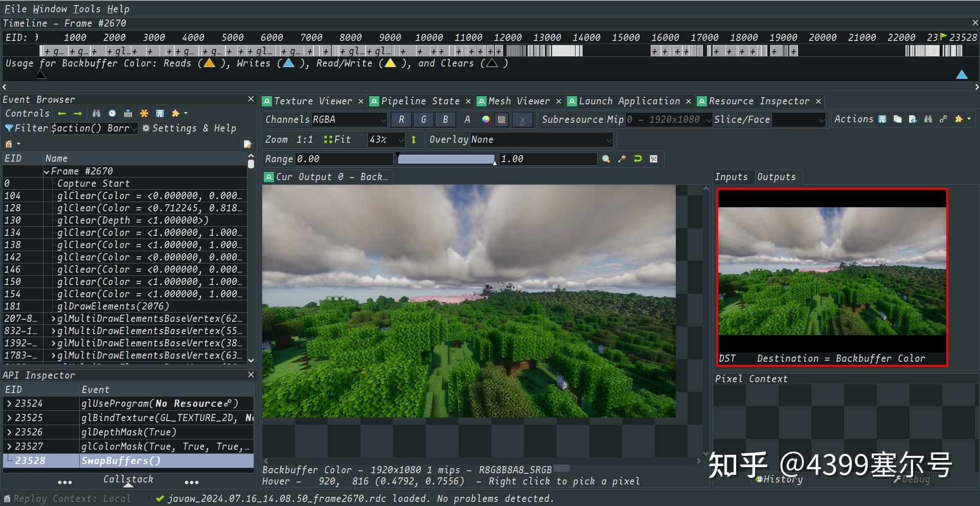Toggle the red channel R button
The height and width of the screenshot is (506, 980).
pyautogui.click(x=401, y=119)
